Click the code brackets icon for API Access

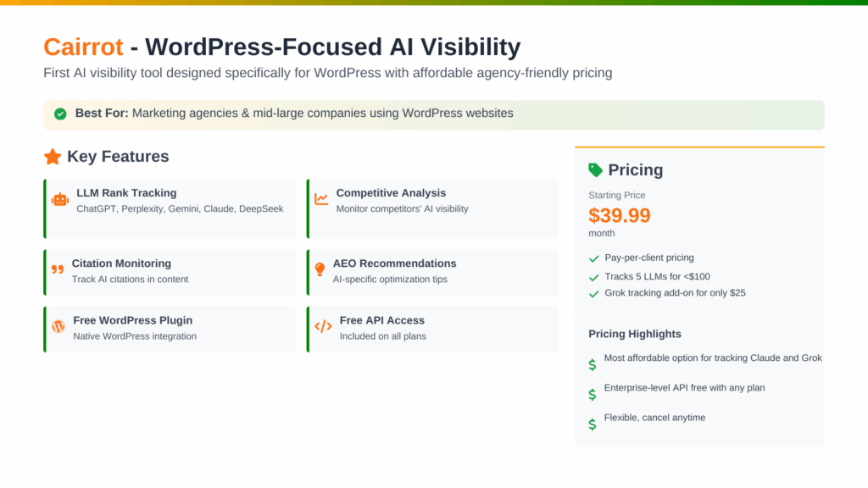click(x=323, y=326)
